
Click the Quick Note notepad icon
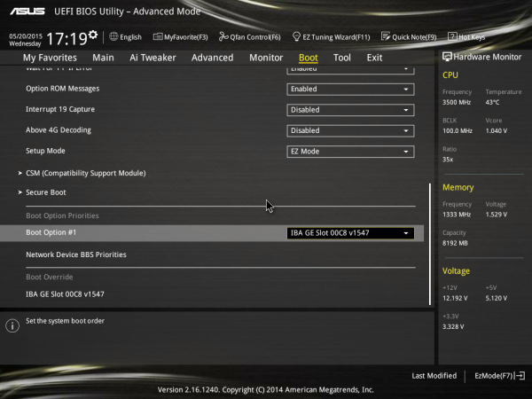[x=386, y=36]
